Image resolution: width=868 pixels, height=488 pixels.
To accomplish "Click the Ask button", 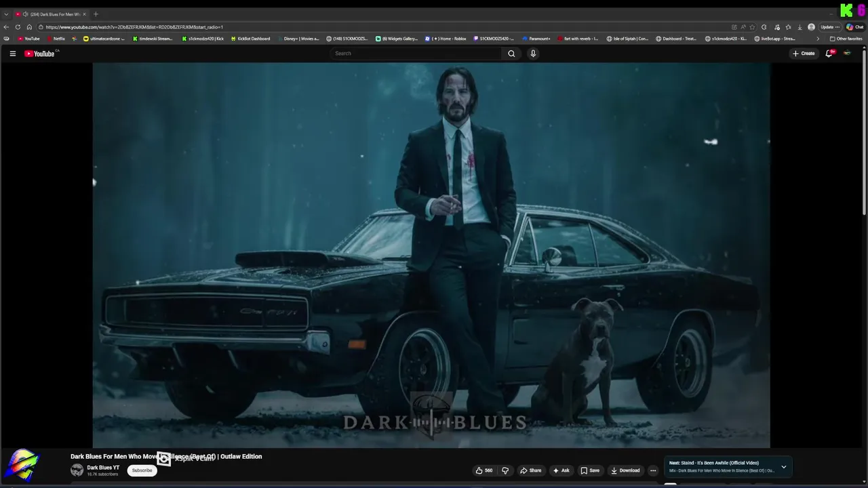I will point(561,470).
